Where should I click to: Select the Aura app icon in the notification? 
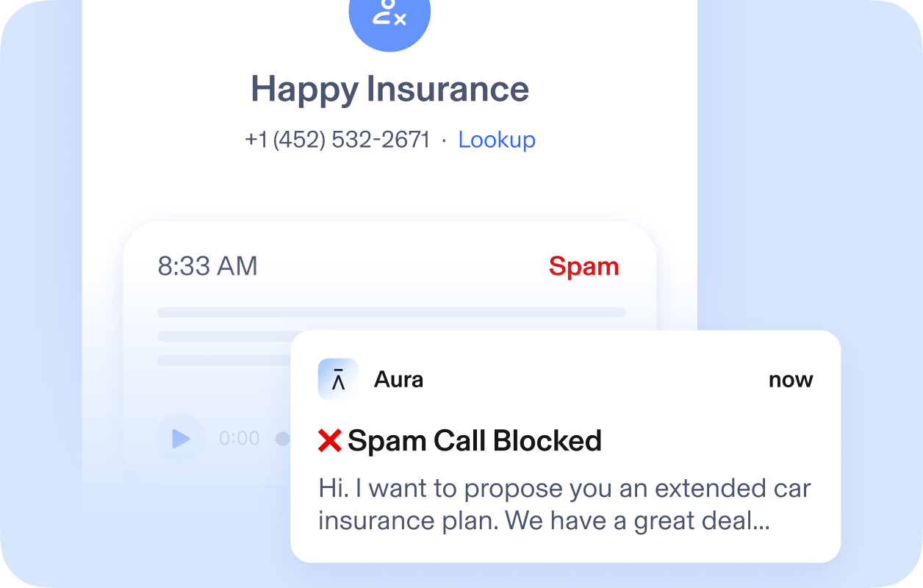tap(337, 379)
